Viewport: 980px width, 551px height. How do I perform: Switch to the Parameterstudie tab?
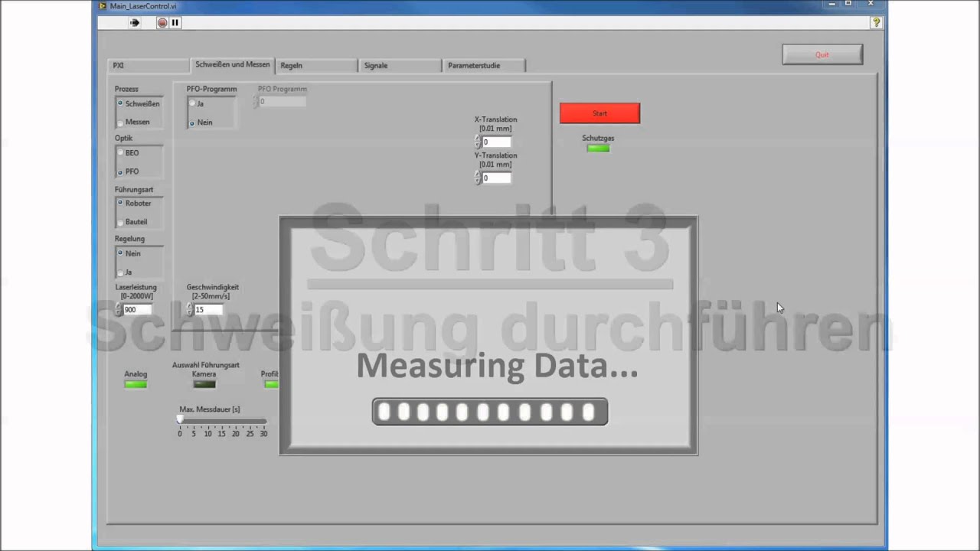[x=484, y=66]
